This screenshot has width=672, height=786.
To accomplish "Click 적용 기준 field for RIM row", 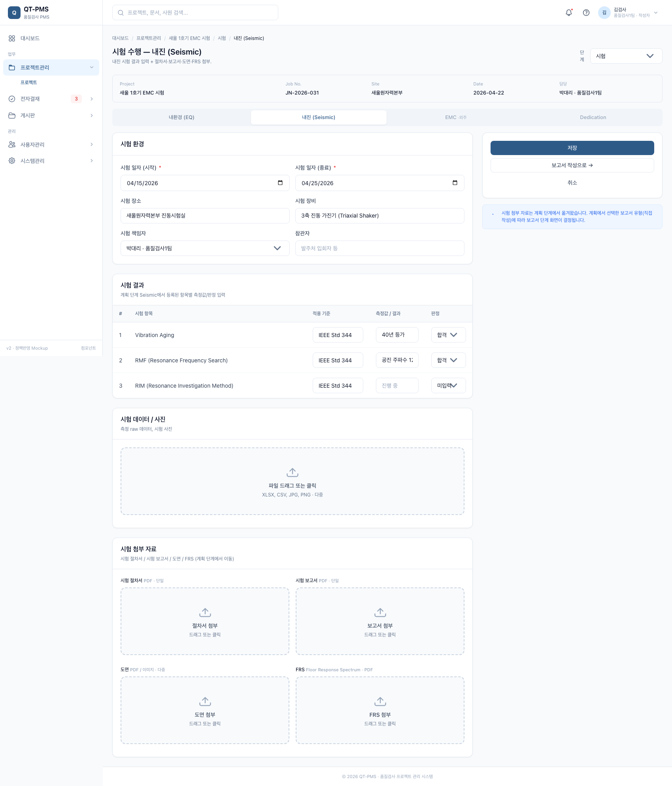I will click(338, 386).
